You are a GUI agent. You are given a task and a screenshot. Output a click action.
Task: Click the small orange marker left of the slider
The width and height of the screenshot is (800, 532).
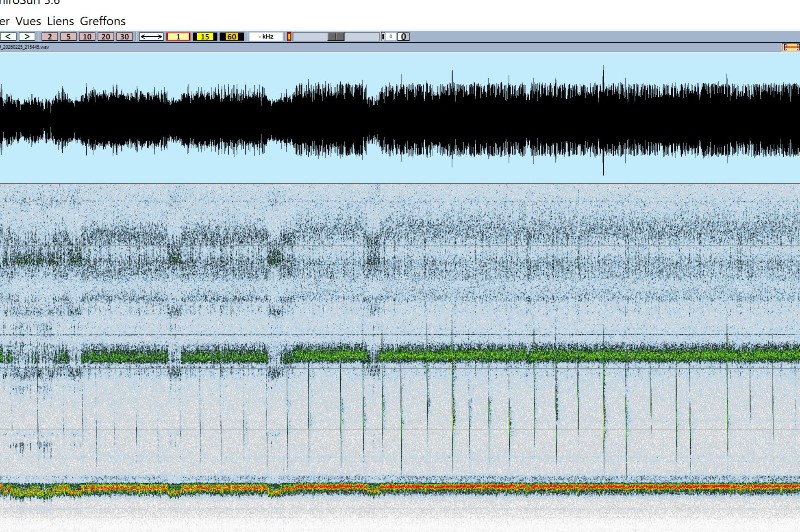click(290, 36)
